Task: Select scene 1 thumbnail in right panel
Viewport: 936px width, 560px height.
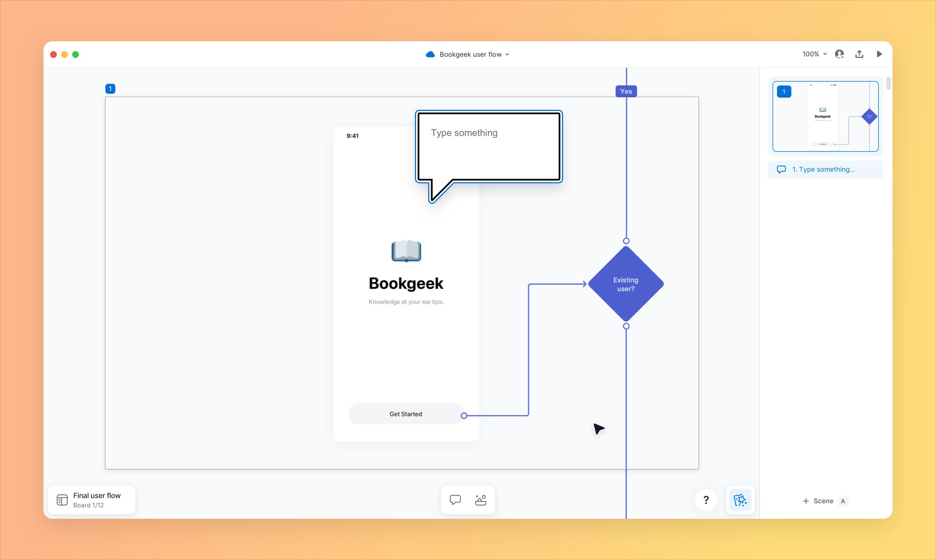Action: coord(825,116)
